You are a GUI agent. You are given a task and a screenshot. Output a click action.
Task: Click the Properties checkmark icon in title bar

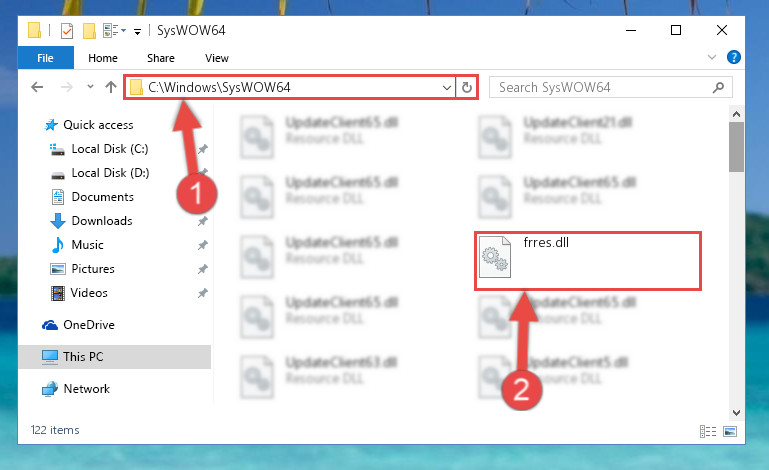(x=67, y=31)
